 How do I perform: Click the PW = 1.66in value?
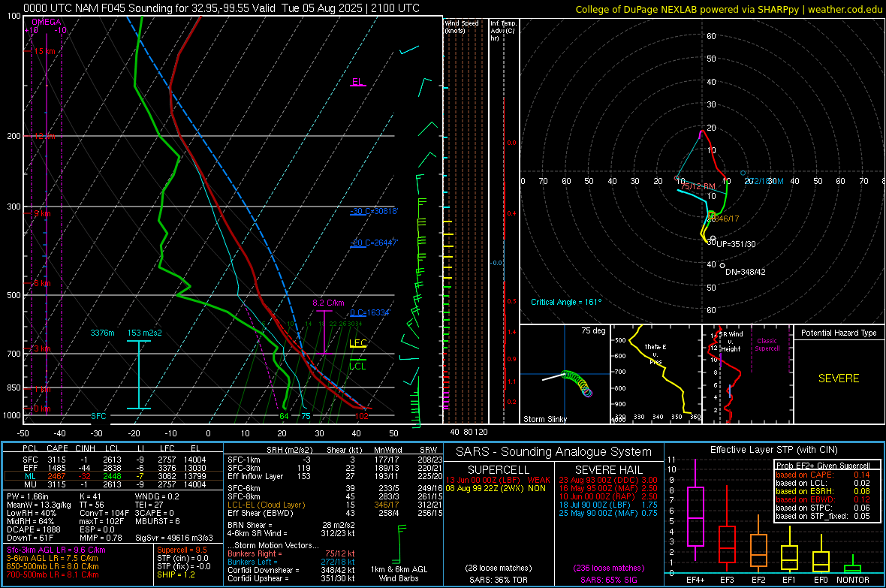click(28, 496)
